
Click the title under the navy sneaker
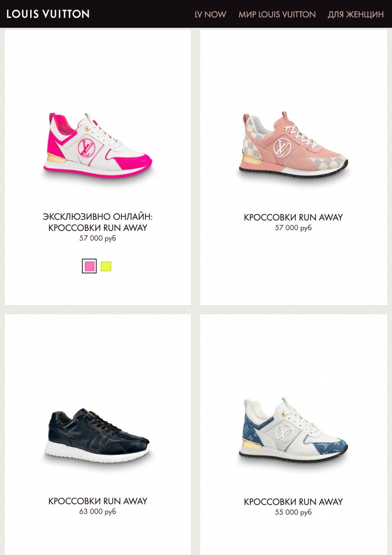coord(98,501)
